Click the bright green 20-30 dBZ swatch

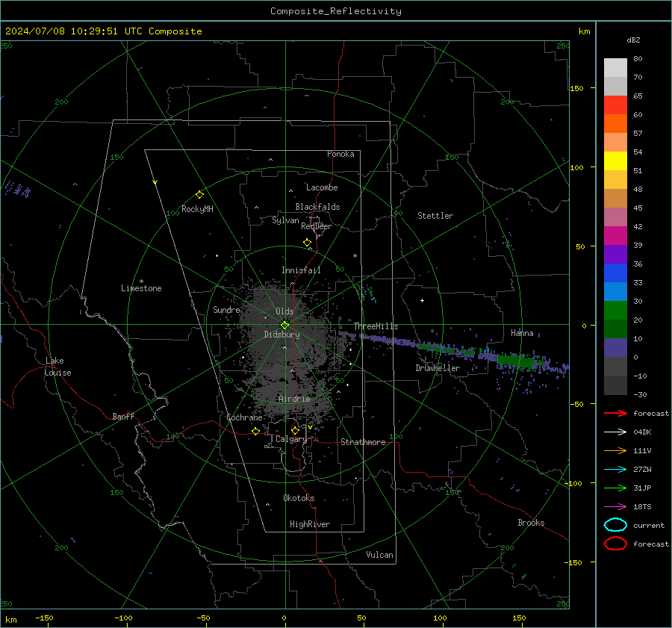[x=615, y=311]
